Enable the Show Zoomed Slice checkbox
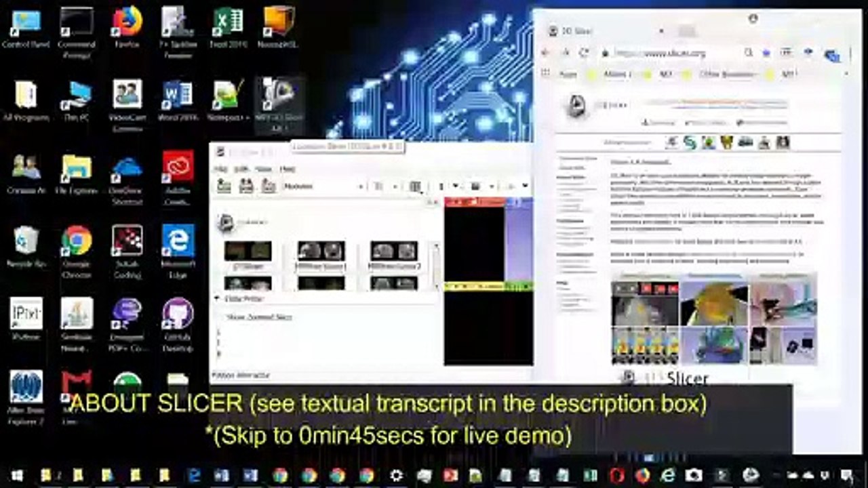 point(259,317)
